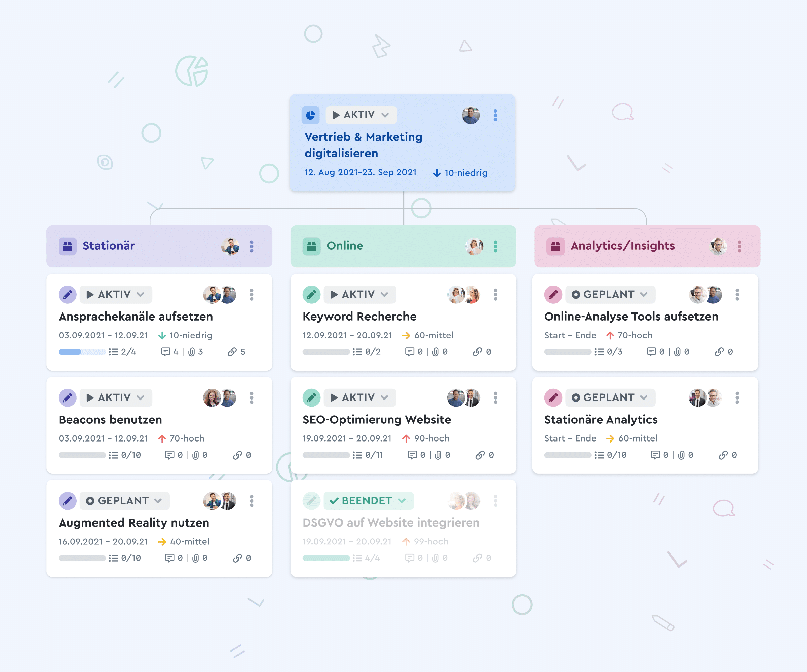The image size is (807, 672).
Task: Open the AKTIV status dropdown on Beacons benutzen
Action: tap(116, 397)
